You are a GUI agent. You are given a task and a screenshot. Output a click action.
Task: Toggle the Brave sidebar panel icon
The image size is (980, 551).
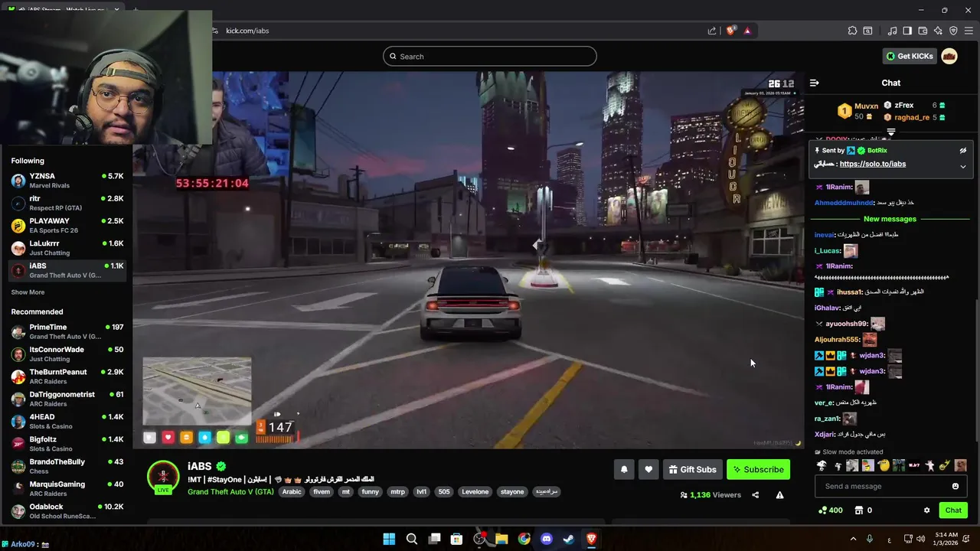tap(907, 31)
